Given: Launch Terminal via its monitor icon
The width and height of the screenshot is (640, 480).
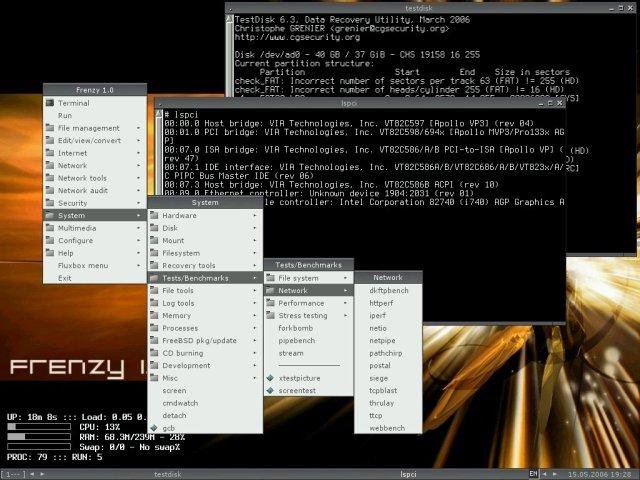Looking at the screenshot, I should [x=50, y=103].
